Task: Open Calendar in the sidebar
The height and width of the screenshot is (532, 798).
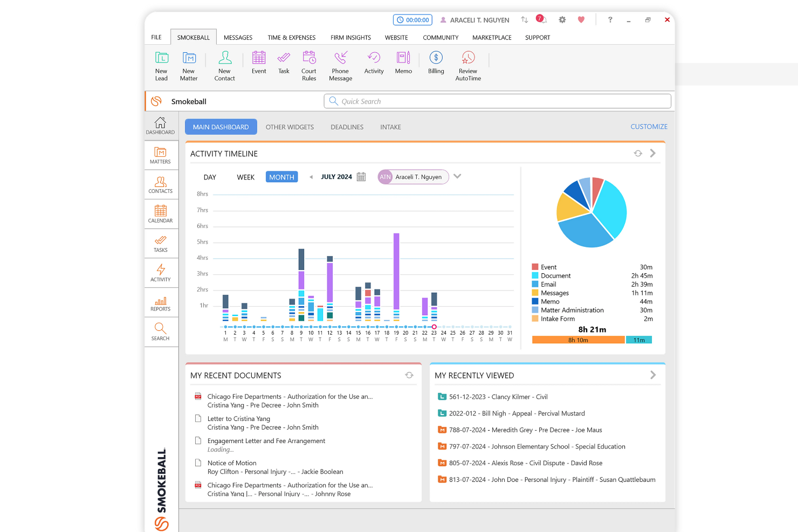Action: (x=161, y=214)
